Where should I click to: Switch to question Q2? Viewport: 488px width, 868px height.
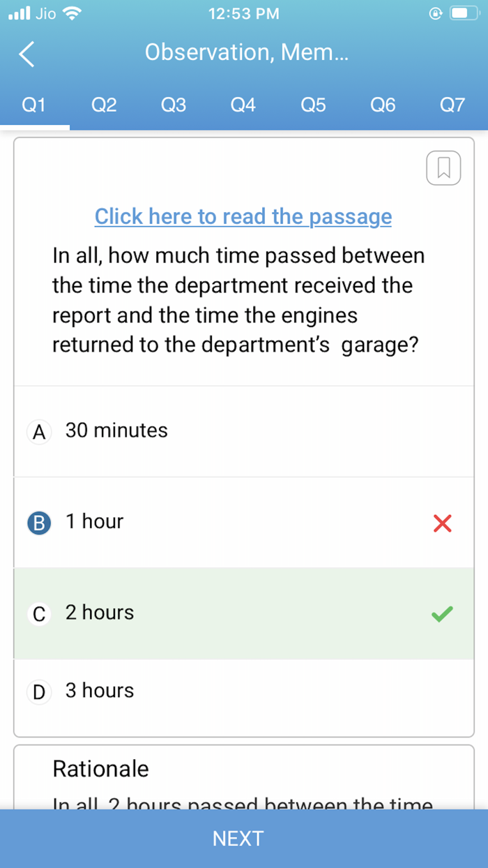tap(103, 105)
